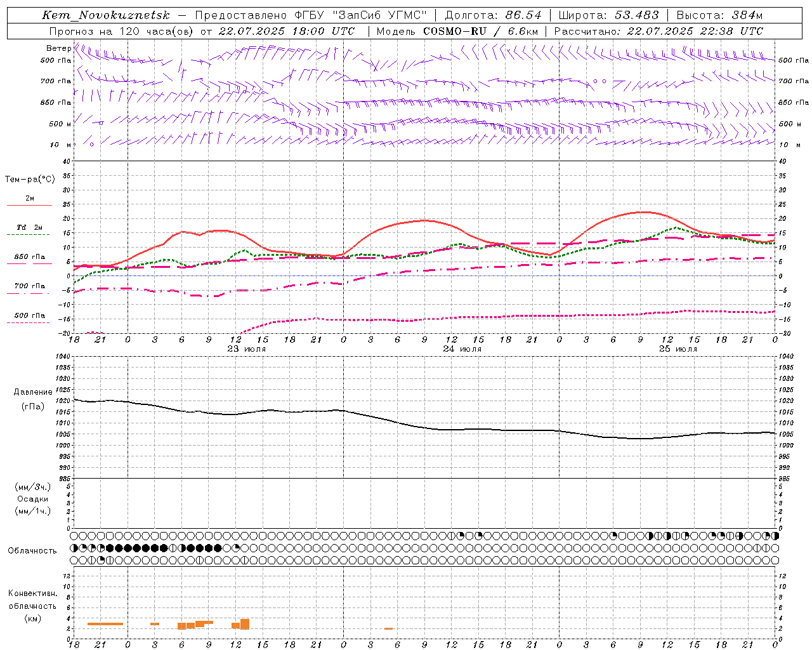Screen dimensions: 812x650
Task: Click the 'Прогноз на 120 часа(ов)' forecast text
Action: 121,31
